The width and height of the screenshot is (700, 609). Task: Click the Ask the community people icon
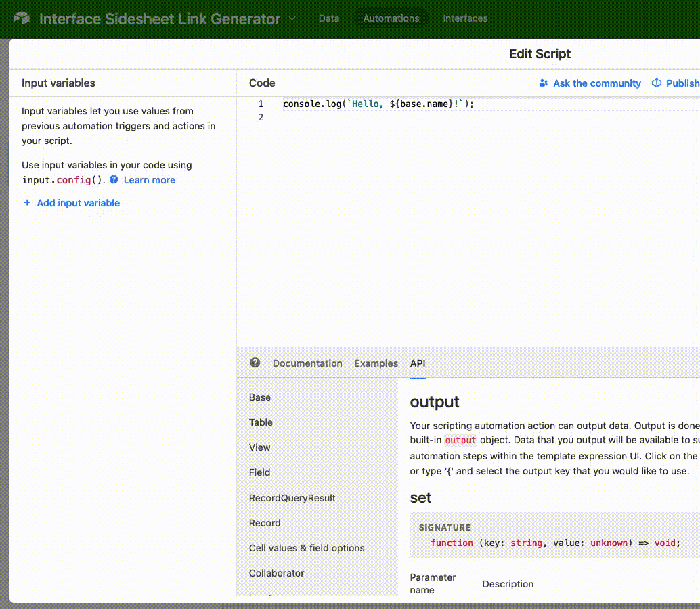(544, 83)
